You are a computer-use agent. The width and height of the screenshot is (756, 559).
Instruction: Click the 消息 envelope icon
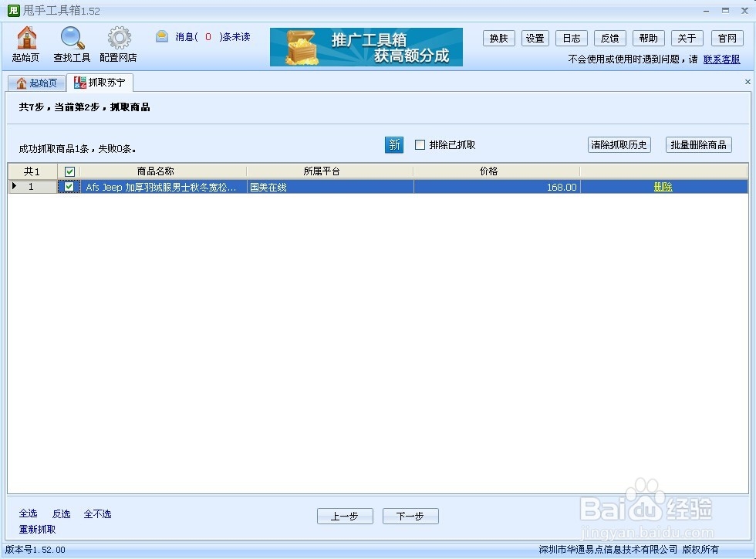tap(161, 35)
